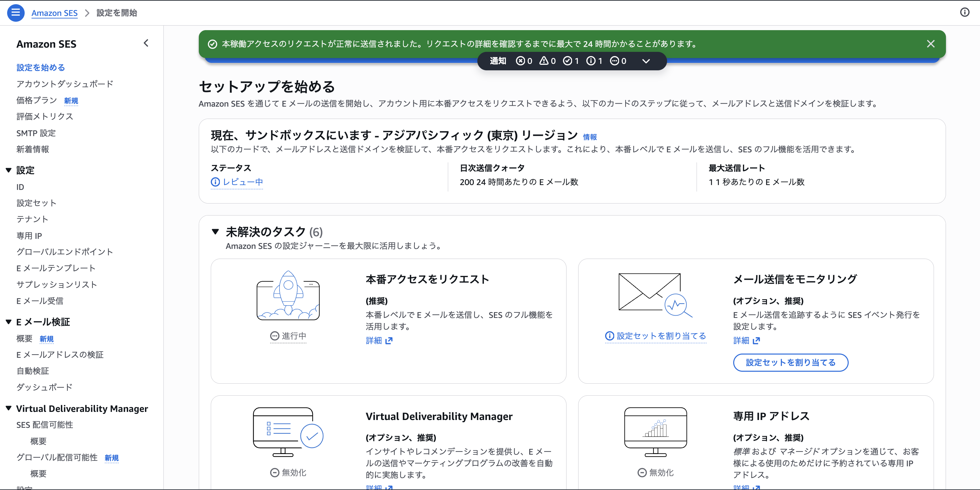Click the 進行中 status under the rocket
The width and height of the screenshot is (980, 490).
288,336
